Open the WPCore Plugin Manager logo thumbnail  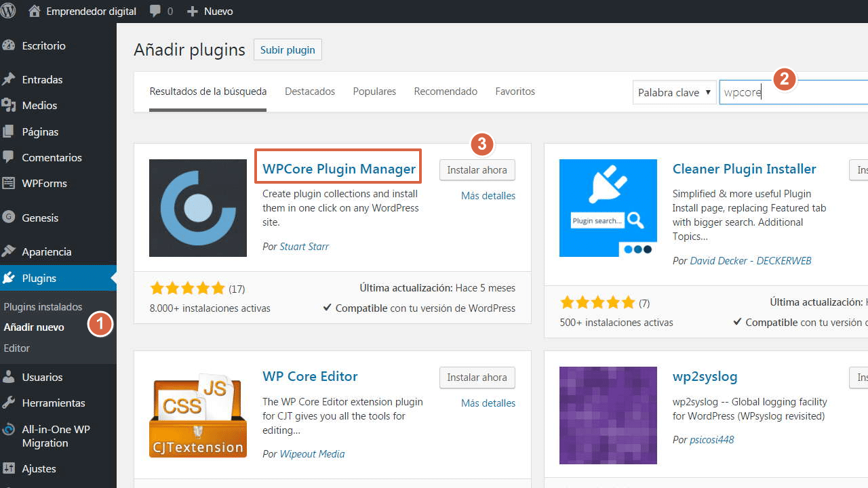tap(198, 208)
